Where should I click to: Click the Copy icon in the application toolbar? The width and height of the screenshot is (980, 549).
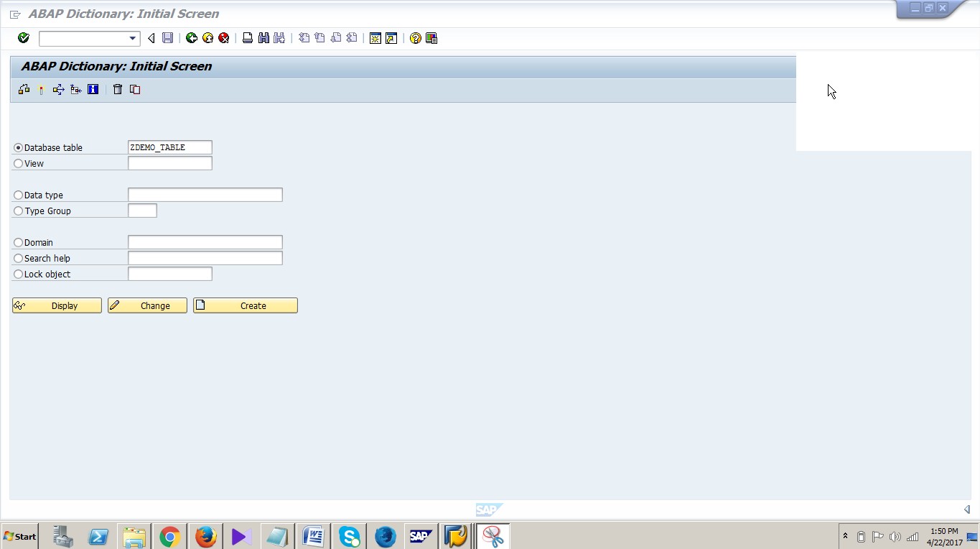pos(134,89)
